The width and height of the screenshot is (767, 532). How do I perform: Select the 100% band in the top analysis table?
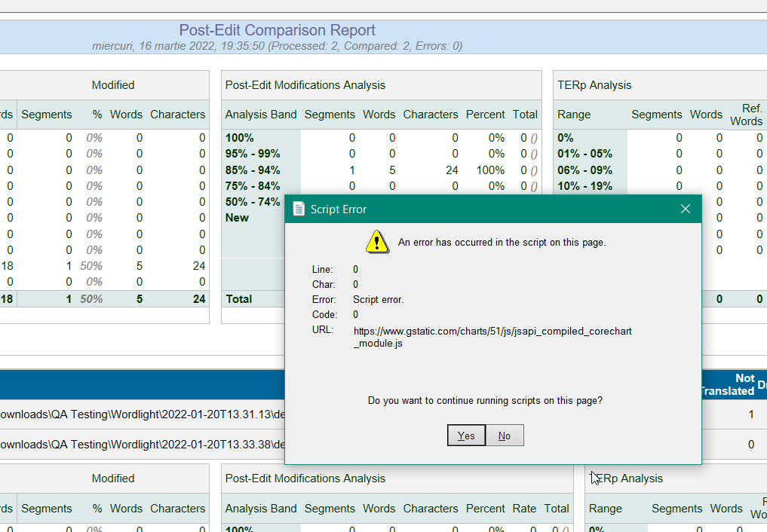click(240, 138)
